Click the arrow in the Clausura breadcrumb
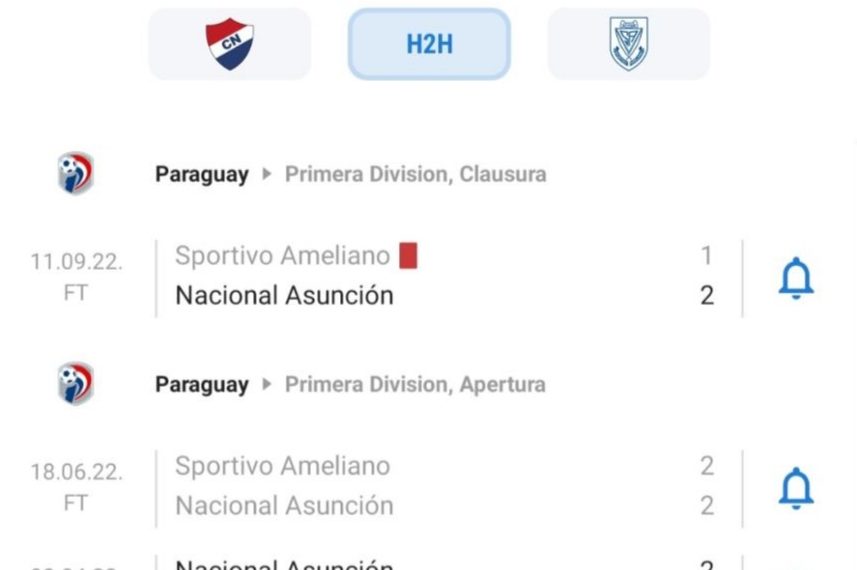 pyautogui.click(x=266, y=174)
